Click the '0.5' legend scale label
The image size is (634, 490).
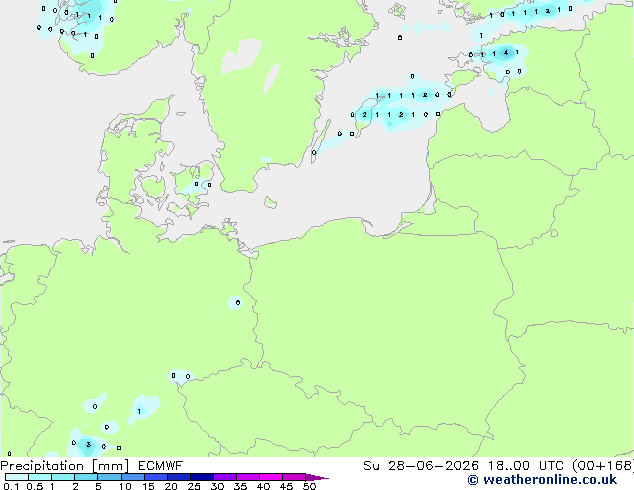[34, 486]
